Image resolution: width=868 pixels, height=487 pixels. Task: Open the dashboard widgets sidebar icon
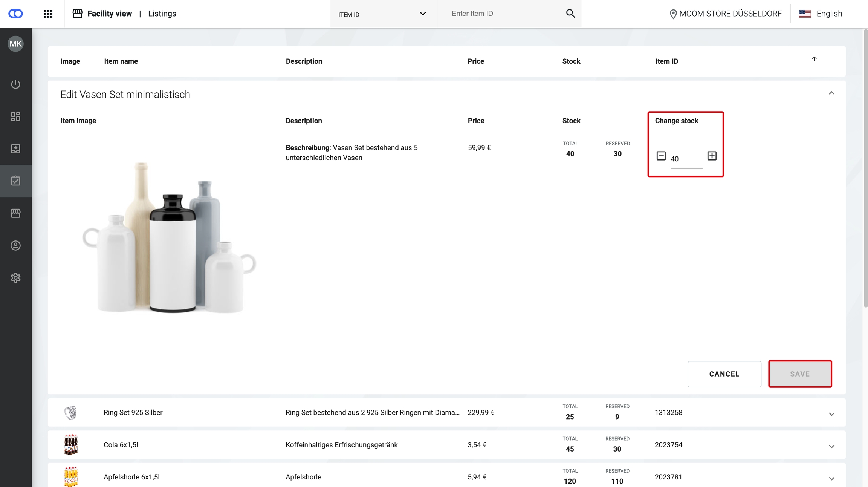coord(15,116)
